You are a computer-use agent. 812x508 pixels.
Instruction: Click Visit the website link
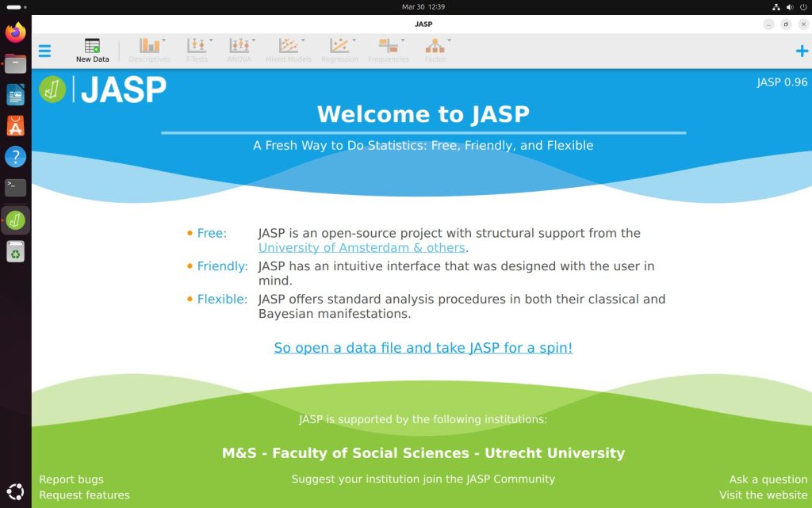click(x=764, y=495)
